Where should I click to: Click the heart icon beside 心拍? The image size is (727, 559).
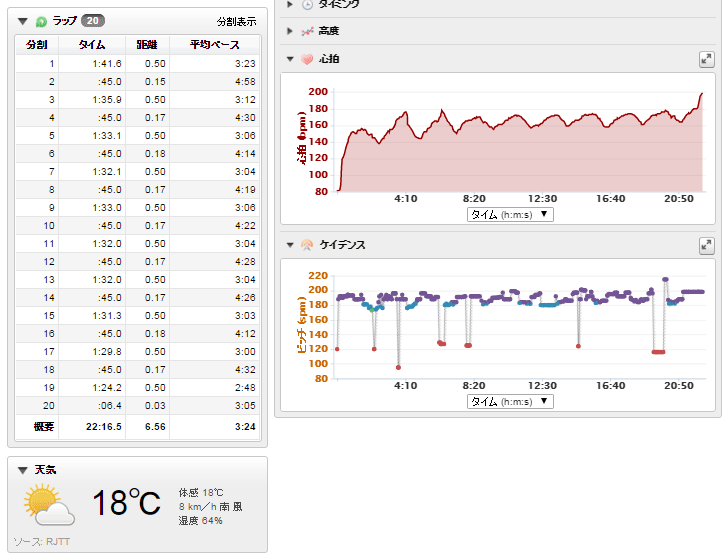pyautogui.click(x=307, y=60)
